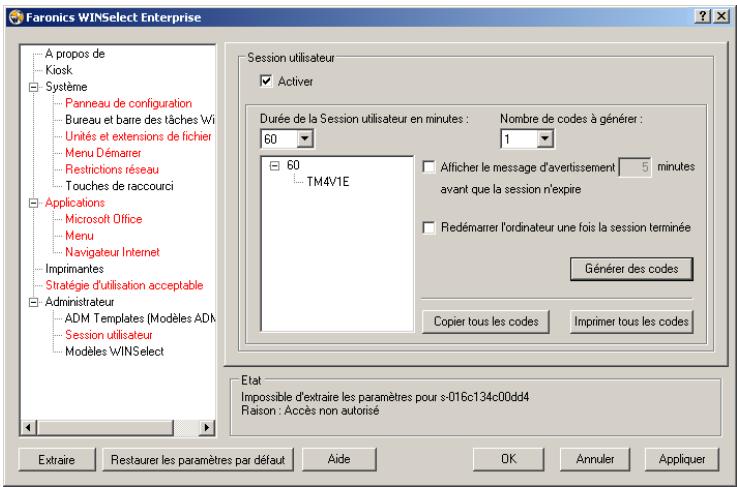The height and width of the screenshot is (487, 737).
Task: Select A propos de in the tree
Action: 75,54
